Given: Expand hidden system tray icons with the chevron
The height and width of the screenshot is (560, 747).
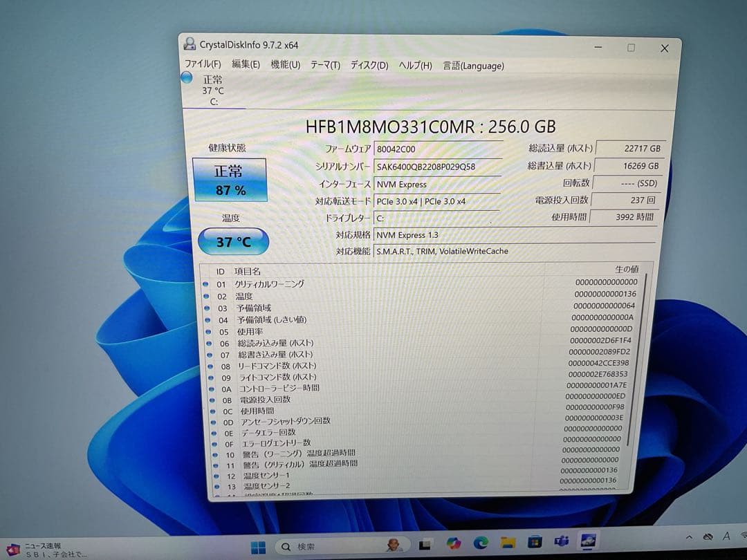Looking at the screenshot, I should (689, 536).
